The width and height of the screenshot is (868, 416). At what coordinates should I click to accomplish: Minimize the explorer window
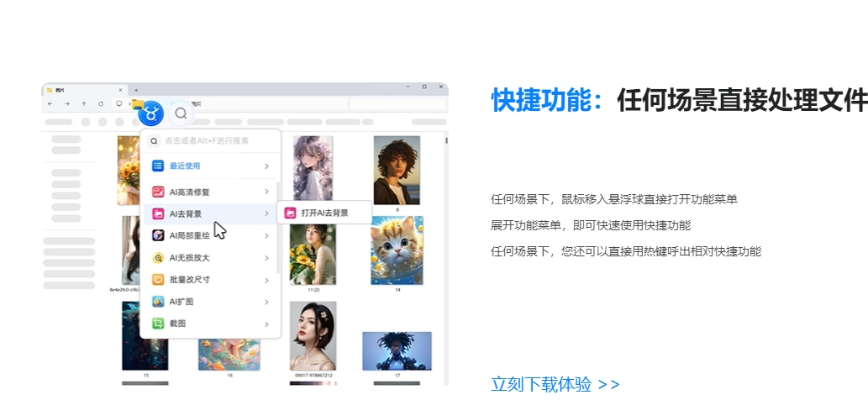click(x=408, y=87)
